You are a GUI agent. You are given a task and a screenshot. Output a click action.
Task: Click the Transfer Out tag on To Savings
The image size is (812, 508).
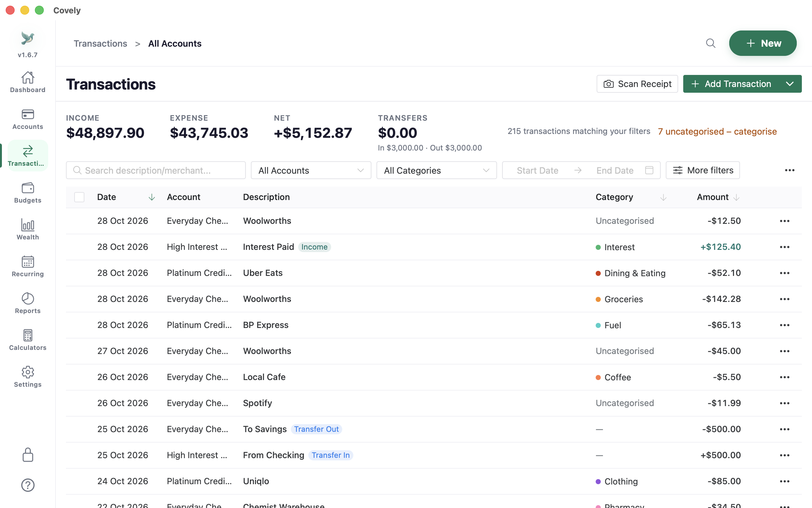coord(317,429)
